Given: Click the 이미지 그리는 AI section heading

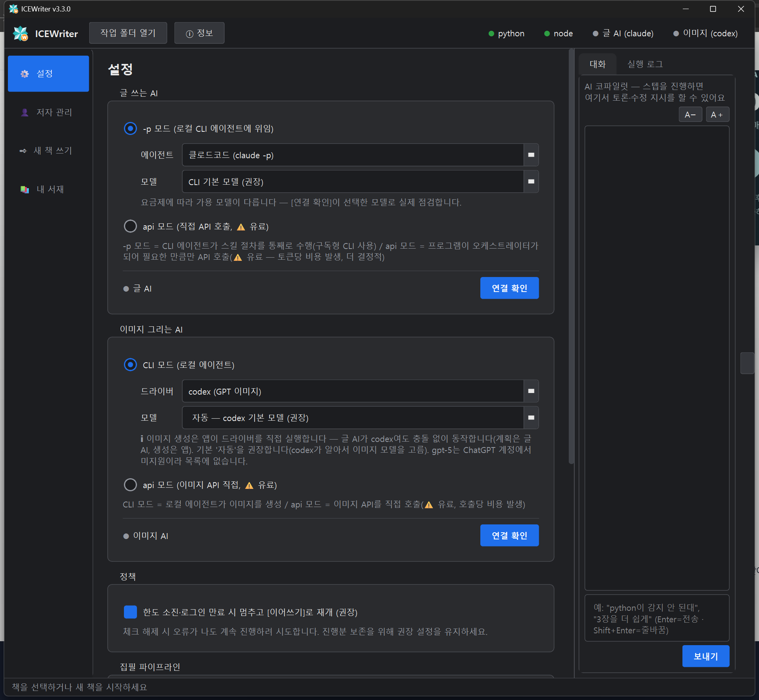Looking at the screenshot, I should 151,329.
